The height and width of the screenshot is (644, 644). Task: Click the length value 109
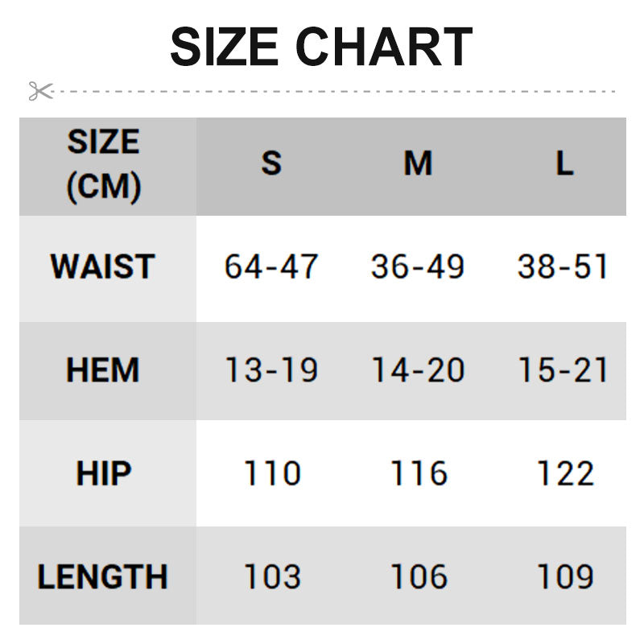(565, 576)
